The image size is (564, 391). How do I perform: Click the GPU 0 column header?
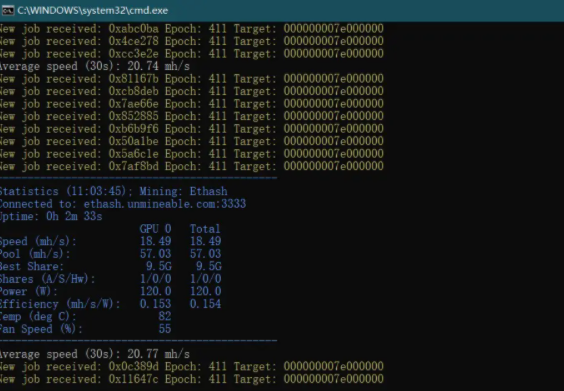(x=155, y=229)
